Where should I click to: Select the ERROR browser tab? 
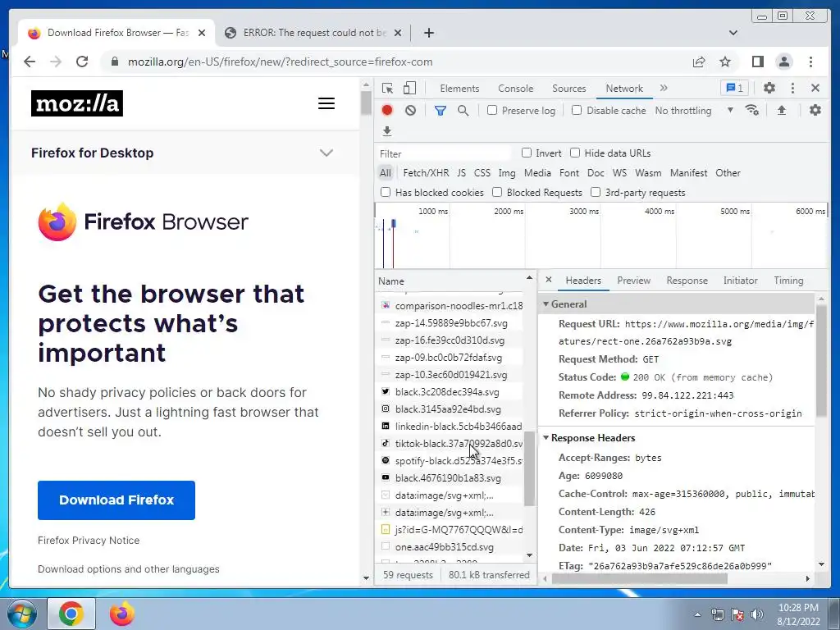coord(314,33)
